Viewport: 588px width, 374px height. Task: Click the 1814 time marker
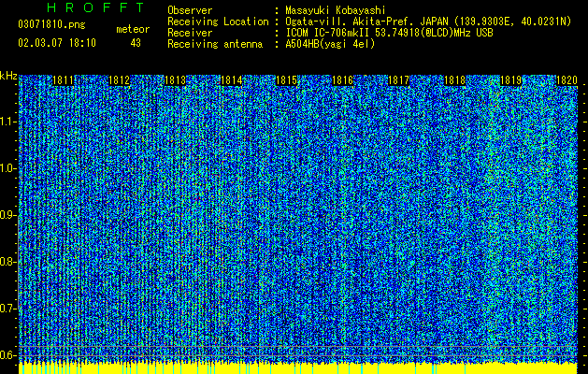pos(231,80)
